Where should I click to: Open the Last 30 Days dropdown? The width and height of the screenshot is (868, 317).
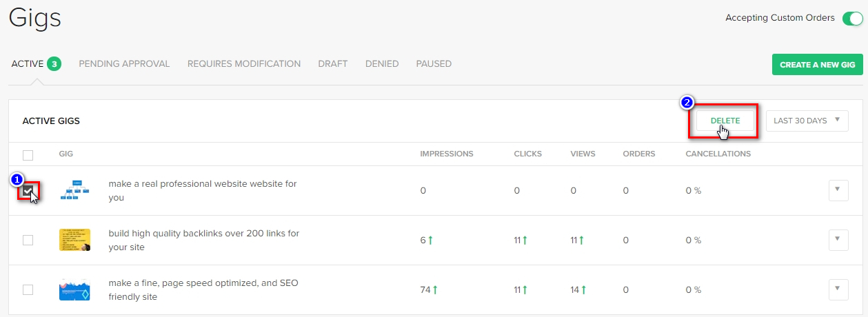click(x=807, y=121)
